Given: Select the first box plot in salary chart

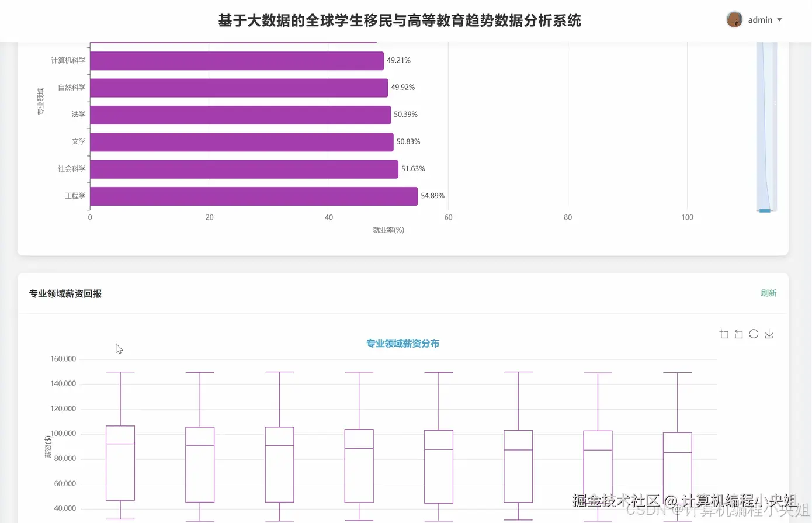Looking at the screenshot, I should pos(120,462).
